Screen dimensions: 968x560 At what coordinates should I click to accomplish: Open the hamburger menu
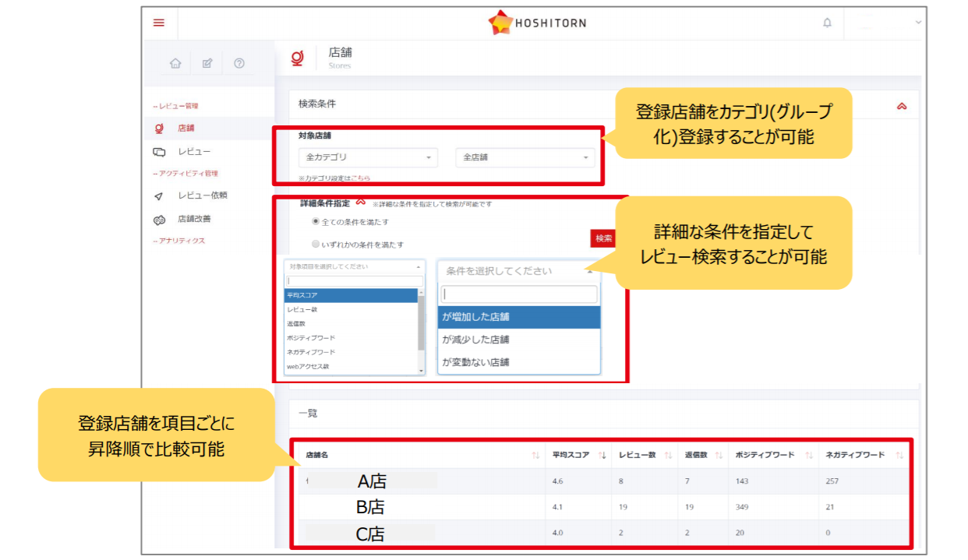159,23
